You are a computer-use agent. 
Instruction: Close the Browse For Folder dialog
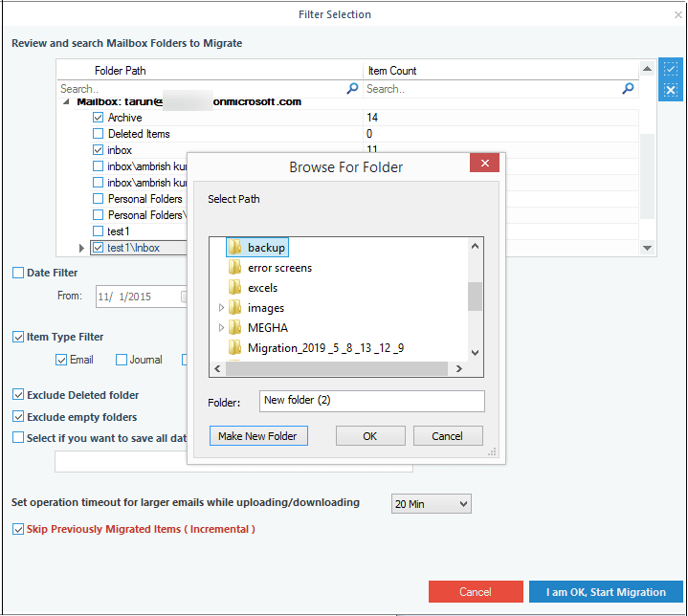point(484,164)
